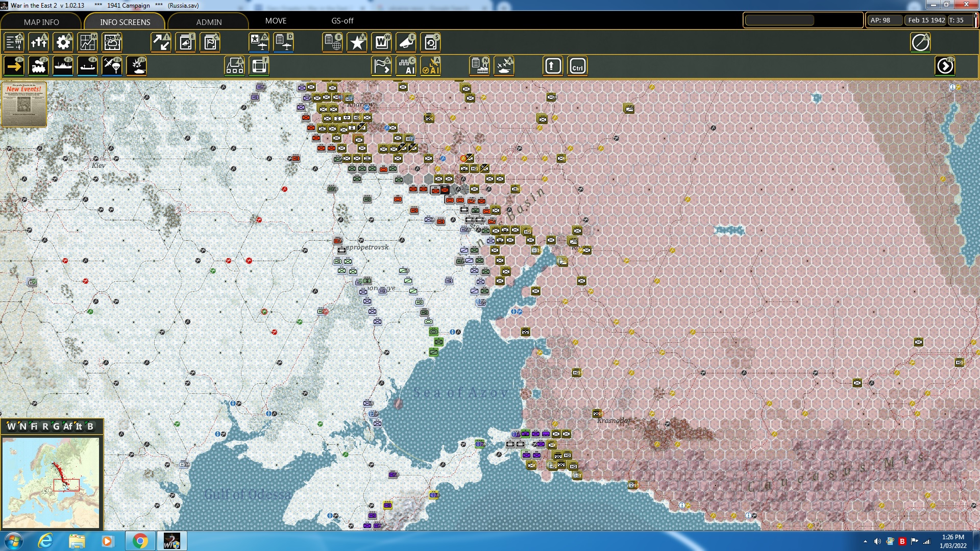Open the Reinforcements/withdrawals arrows icon
This screenshot has width=980, height=551.
161,42
